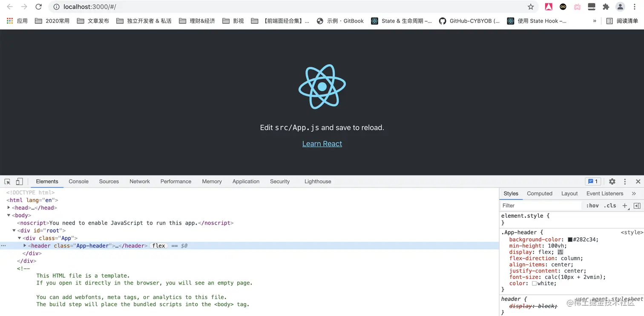Open DevTools three-dot customize menu
The width and height of the screenshot is (644, 316).
(x=625, y=182)
